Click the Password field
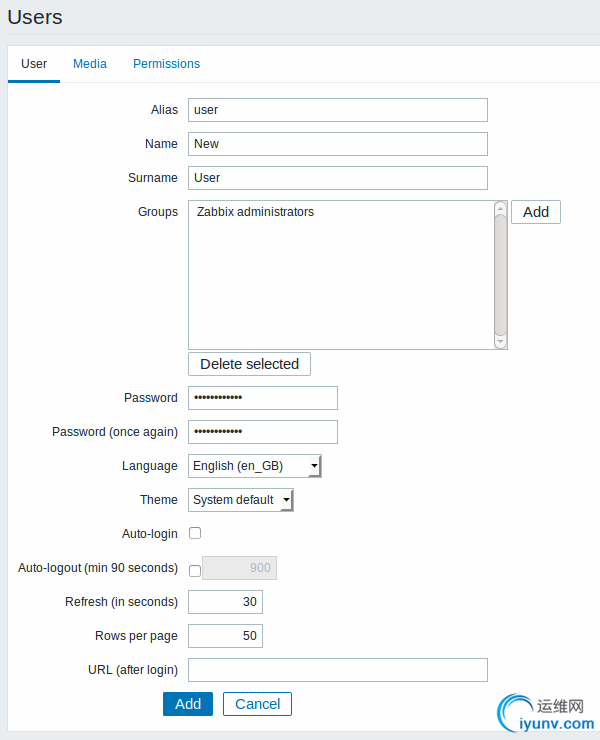The height and width of the screenshot is (740, 600). point(262,398)
